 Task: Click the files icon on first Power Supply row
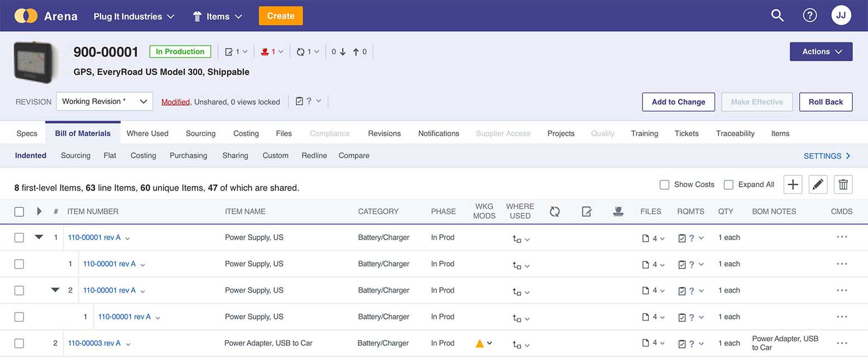pos(646,237)
